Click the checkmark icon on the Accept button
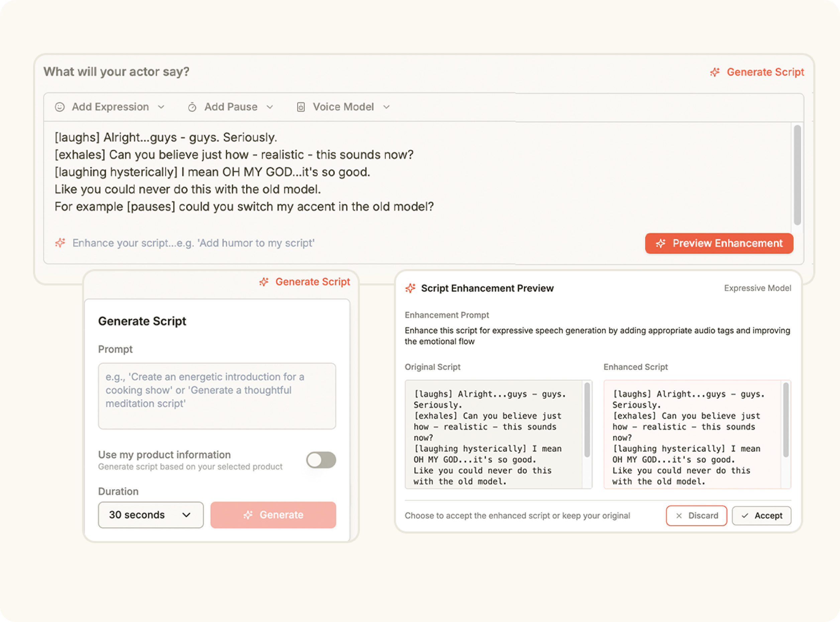 745,516
